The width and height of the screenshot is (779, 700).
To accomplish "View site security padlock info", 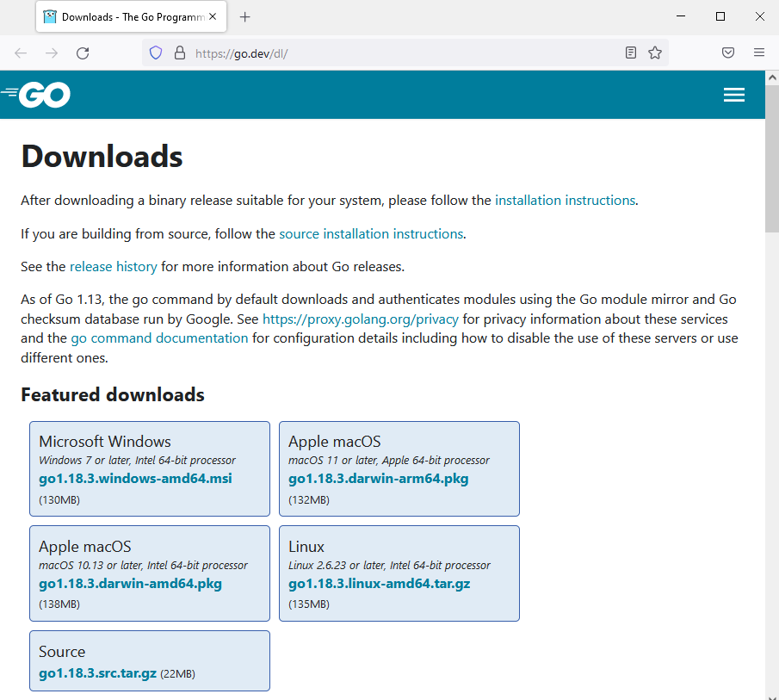I will (x=180, y=53).
